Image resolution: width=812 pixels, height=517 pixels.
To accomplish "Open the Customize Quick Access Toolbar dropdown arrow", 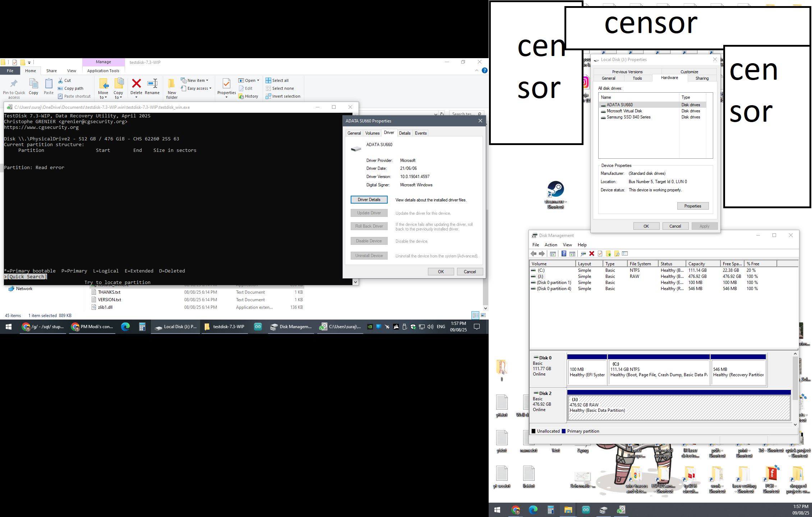I will tap(29, 62).
